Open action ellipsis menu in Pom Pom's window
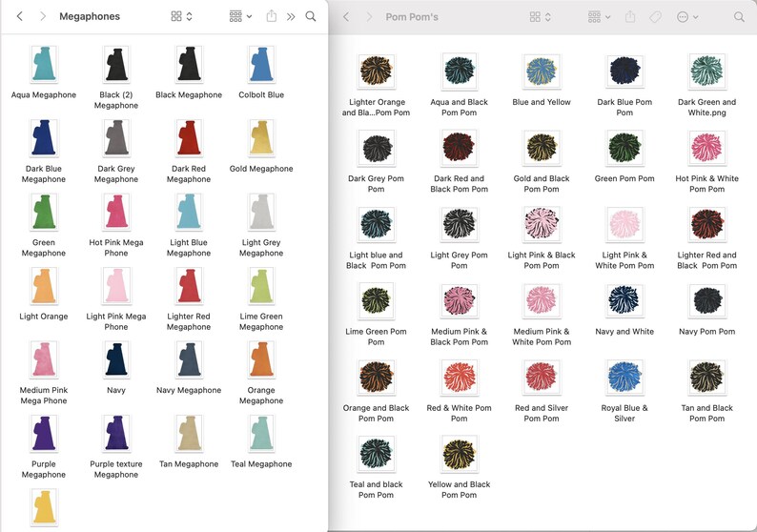 tap(687, 17)
